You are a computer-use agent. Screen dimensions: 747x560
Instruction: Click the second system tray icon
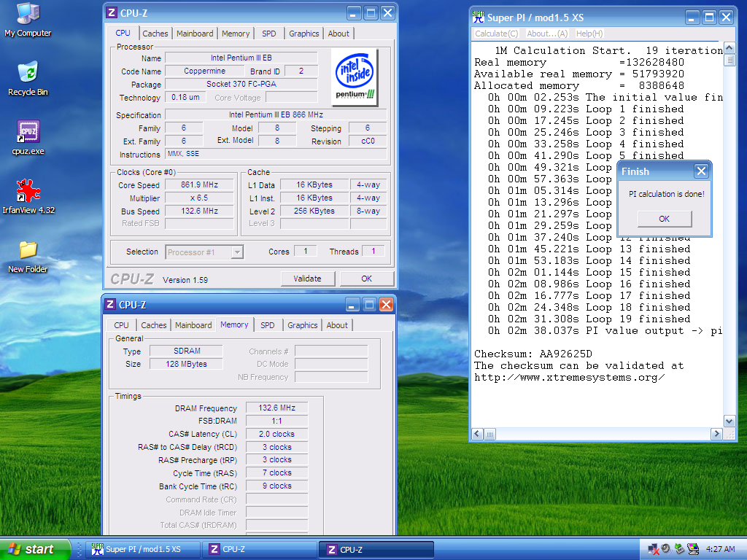tap(666, 549)
